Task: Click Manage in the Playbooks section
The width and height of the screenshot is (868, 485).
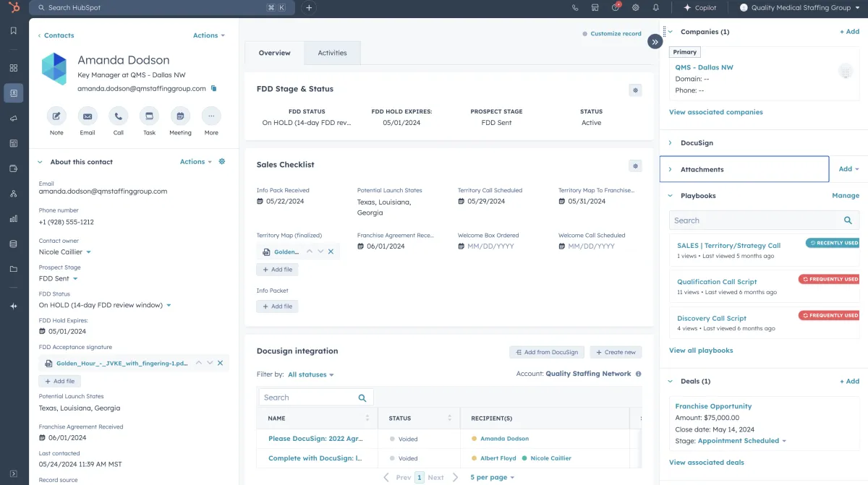Action: (x=846, y=196)
